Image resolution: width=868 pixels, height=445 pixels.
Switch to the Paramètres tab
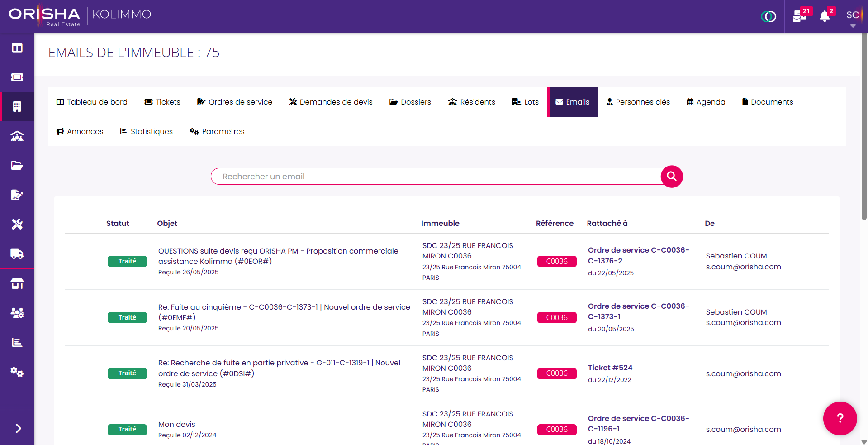(217, 132)
